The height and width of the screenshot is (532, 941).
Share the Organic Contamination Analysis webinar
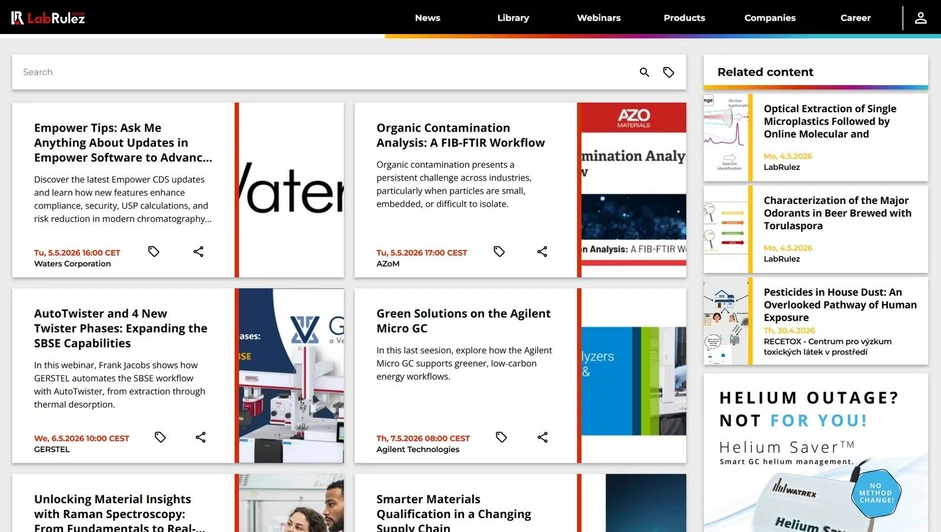542,252
